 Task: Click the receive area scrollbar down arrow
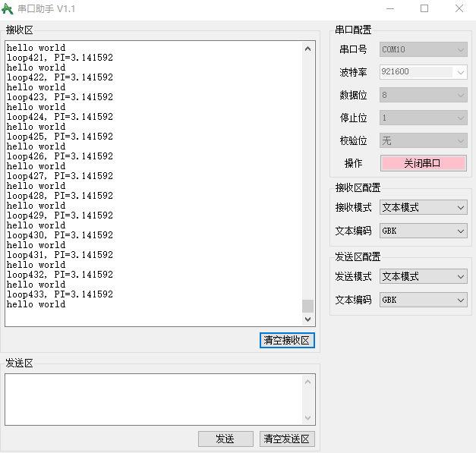[307, 319]
